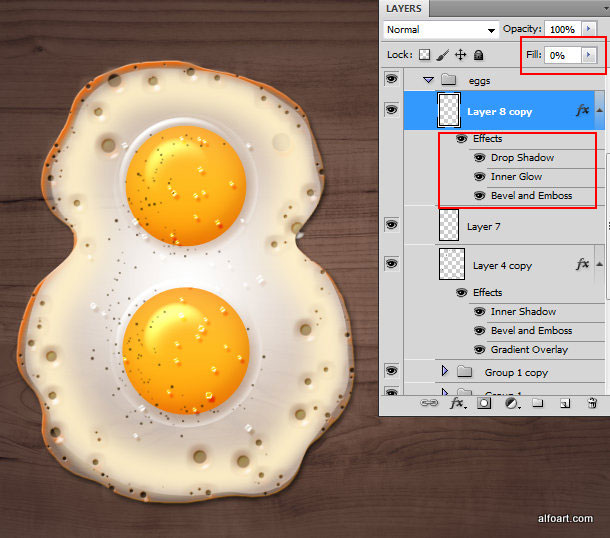This screenshot has width=610, height=538.
Task: Open the Fill slider arrow
Action: coord(589,55)
